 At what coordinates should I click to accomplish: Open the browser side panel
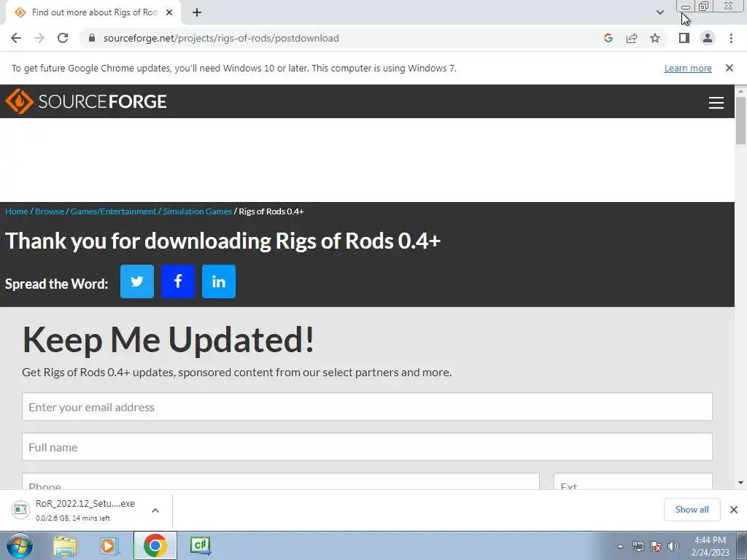click(684, 38)
